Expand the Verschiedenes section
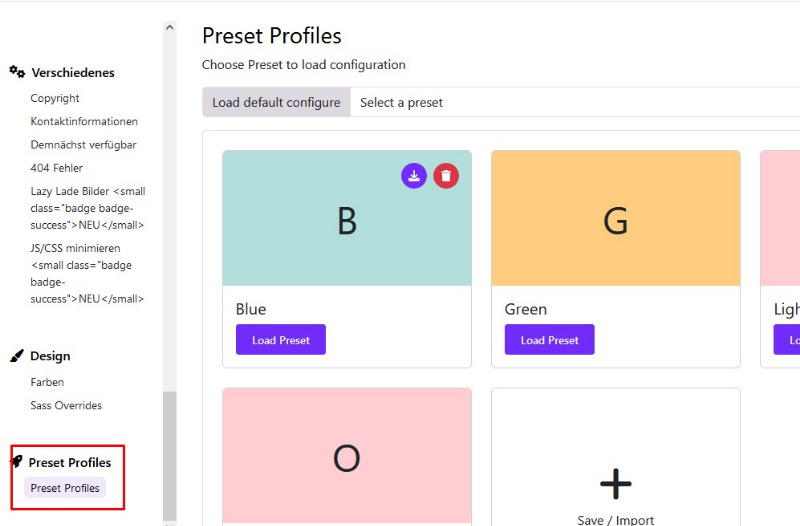Viewport: 800px width, 526px height. coord(73,72)
